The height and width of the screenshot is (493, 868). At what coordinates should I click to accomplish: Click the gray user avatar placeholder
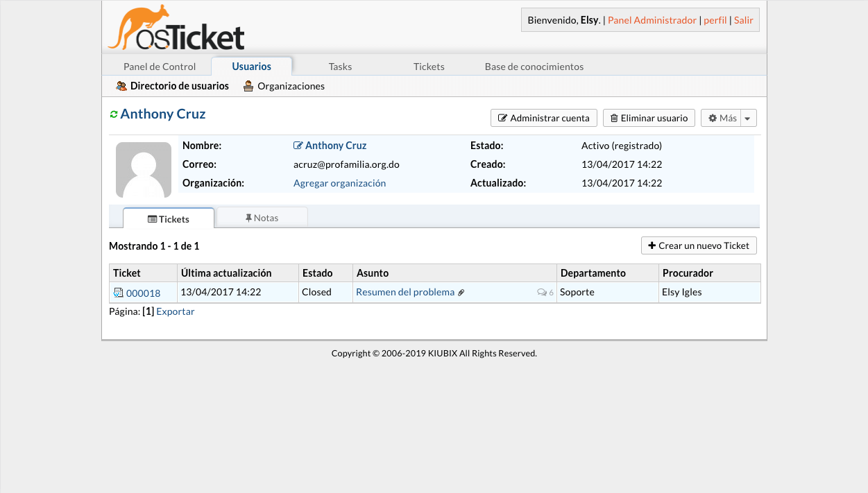(x=144, y=170)
